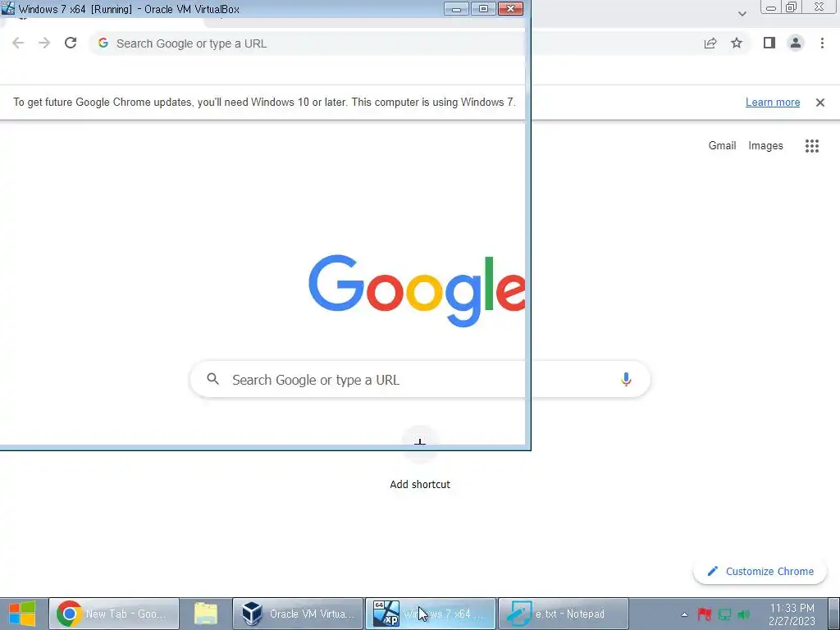Switch to Oracle VM VirtualBox taskbar item
This screenshot has width=840, height=630.
click(x=298, y=614)
